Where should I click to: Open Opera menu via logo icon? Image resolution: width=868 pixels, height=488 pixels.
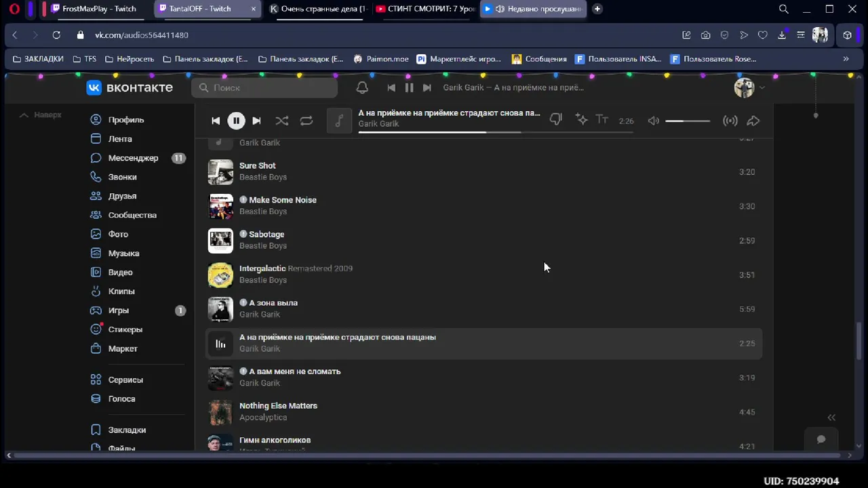14,9
